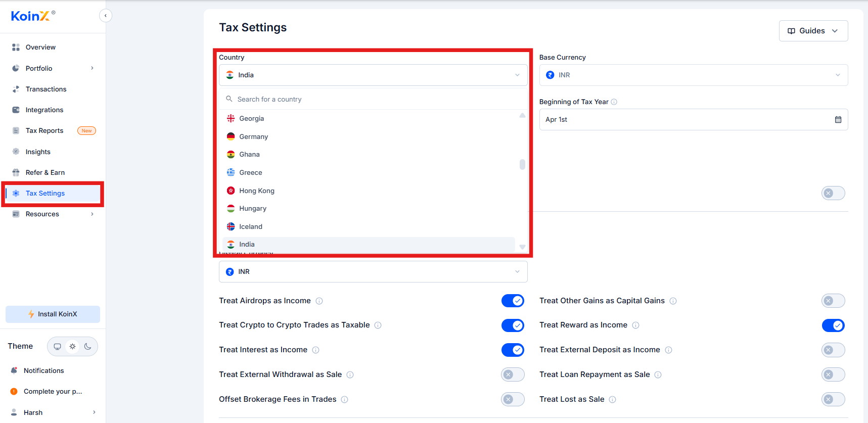868x423 pixels.
Task: Disable Treat Airdrops as Income toggle
Action: coord(513,301)
